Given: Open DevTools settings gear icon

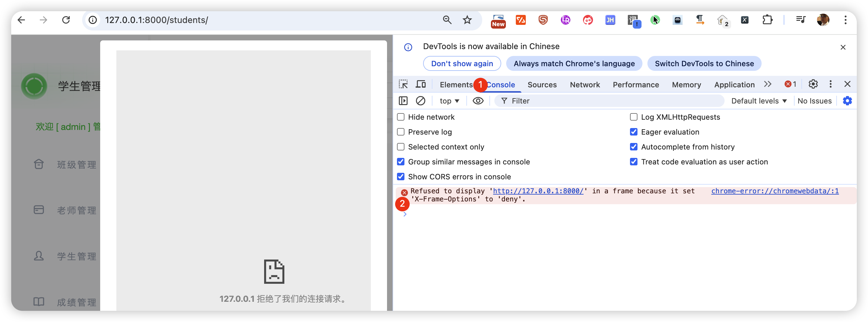Looking at the screenshot, I should pos(813,84).
